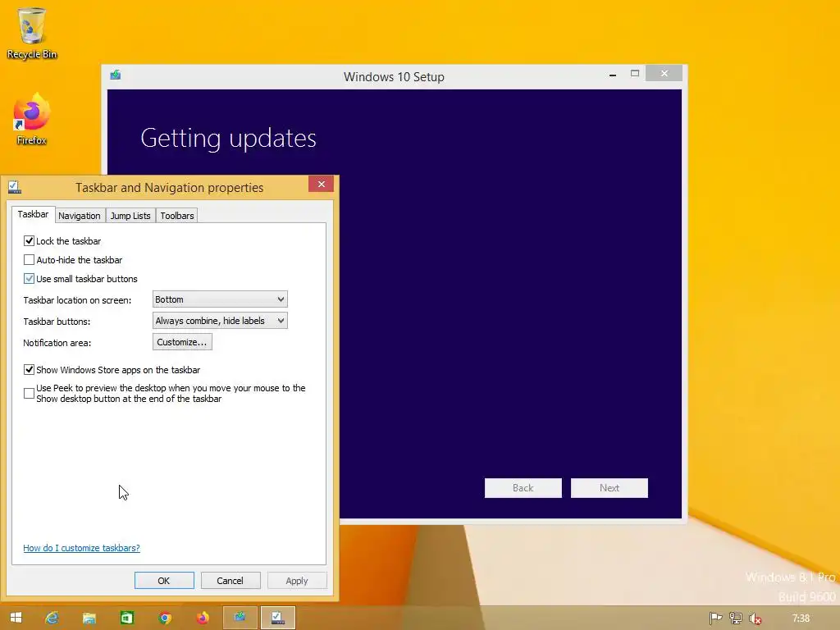Switch to the Toolbars tab
Viewport: 840px width, 630px height.
[177, 216]
